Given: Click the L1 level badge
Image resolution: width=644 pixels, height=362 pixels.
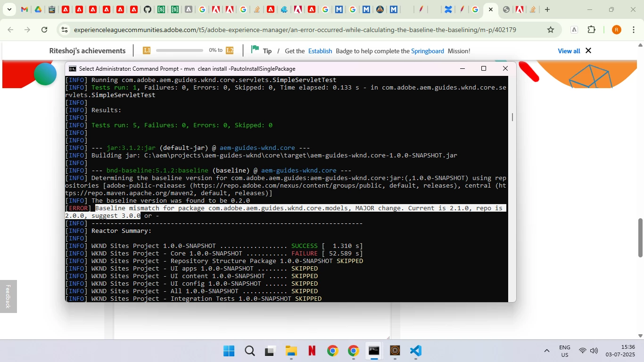Looking at the screenshot, I should pos(147,50).
